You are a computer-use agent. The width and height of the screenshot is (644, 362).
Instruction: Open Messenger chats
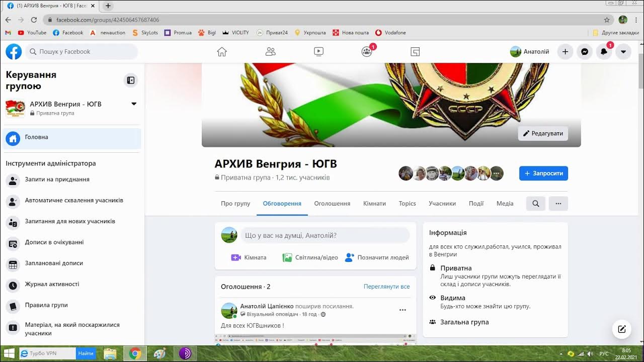click(585, 51)
